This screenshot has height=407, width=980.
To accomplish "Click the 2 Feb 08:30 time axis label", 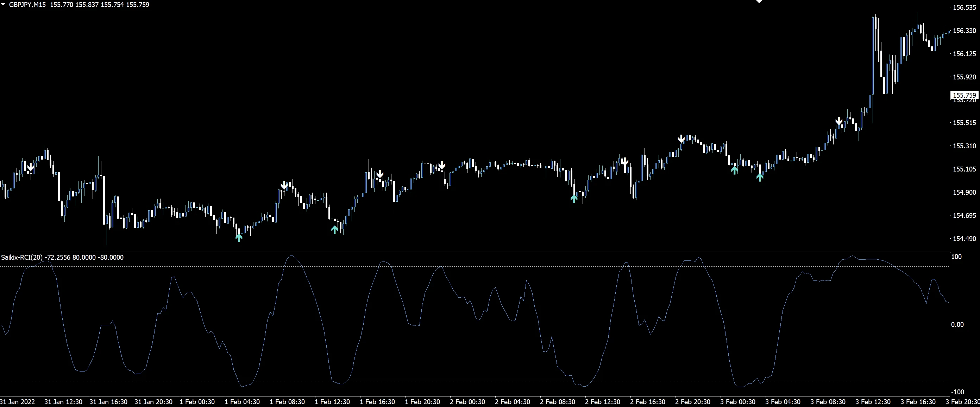I will [557, 402].
